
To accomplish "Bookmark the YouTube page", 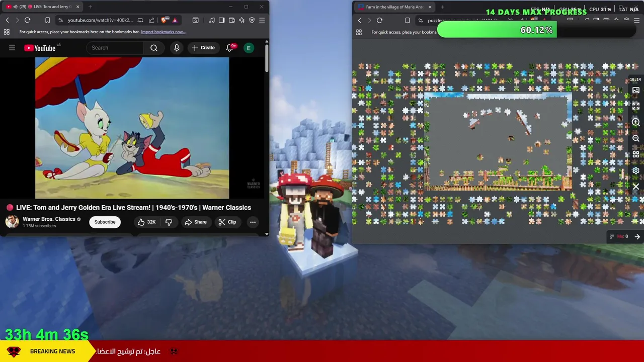I will (x=47, y=20).
